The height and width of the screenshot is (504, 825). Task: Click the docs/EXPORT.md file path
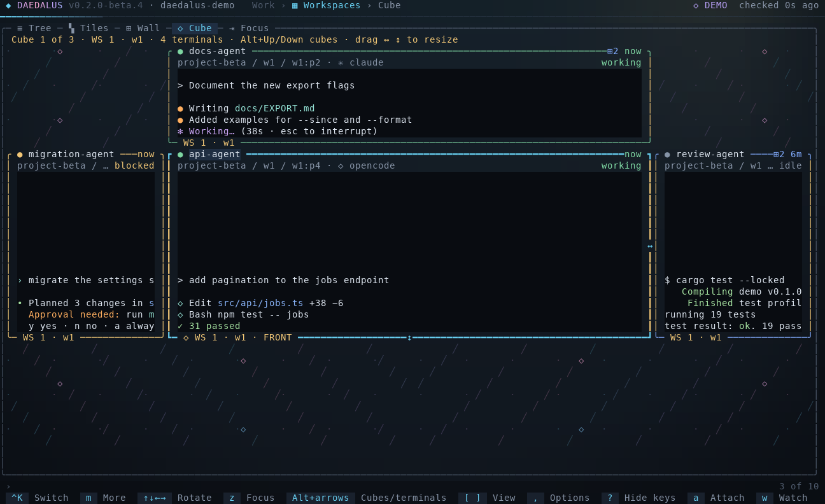(275, 108)
